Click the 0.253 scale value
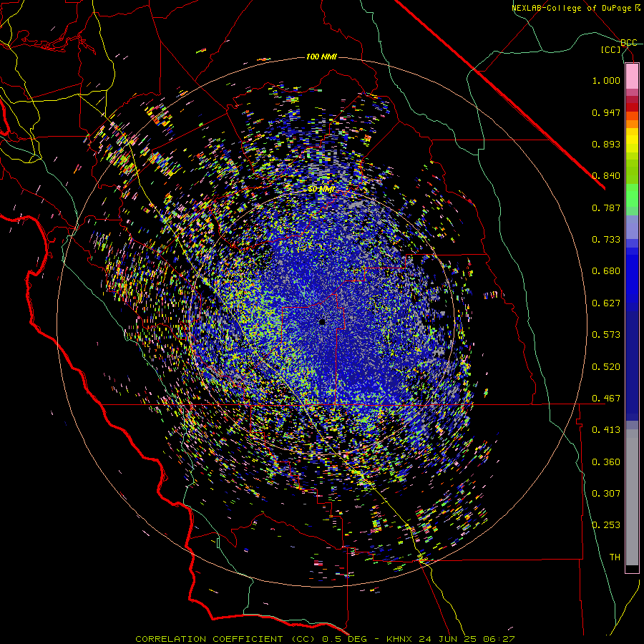The height and width of the screenshot is (644, 644). [x=606, y=525]
